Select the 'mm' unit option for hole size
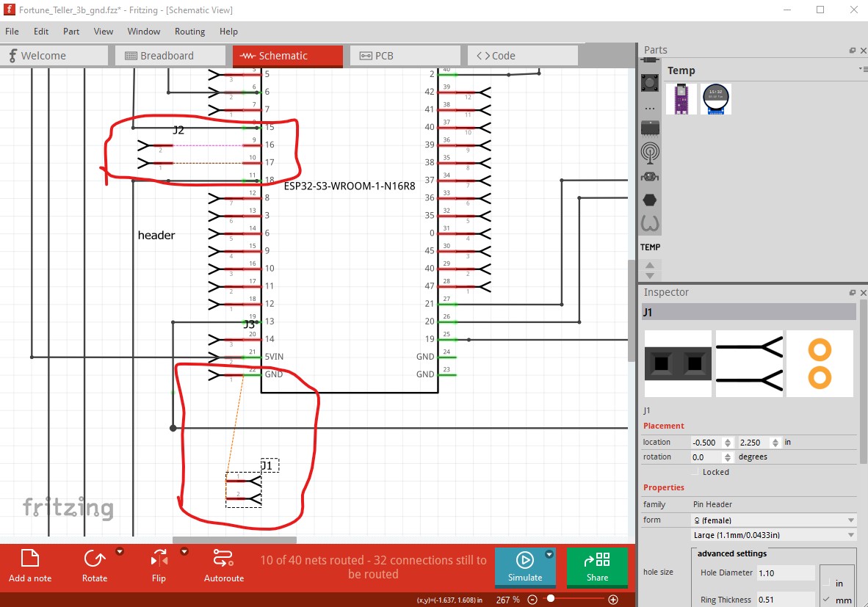Screen dimensions: 868x607 (x=828, y=600)
